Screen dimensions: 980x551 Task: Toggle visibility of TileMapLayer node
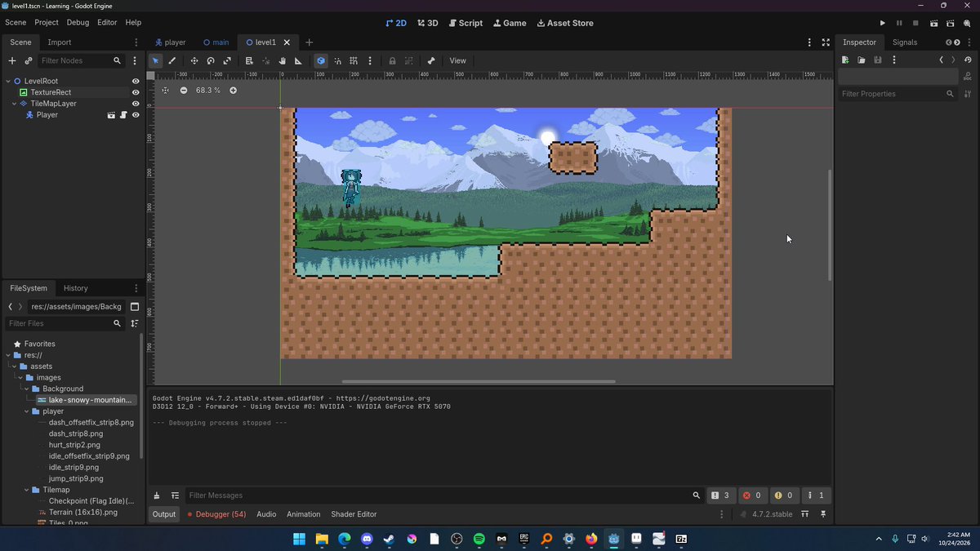pyautogui.click(x=136, y=104)
